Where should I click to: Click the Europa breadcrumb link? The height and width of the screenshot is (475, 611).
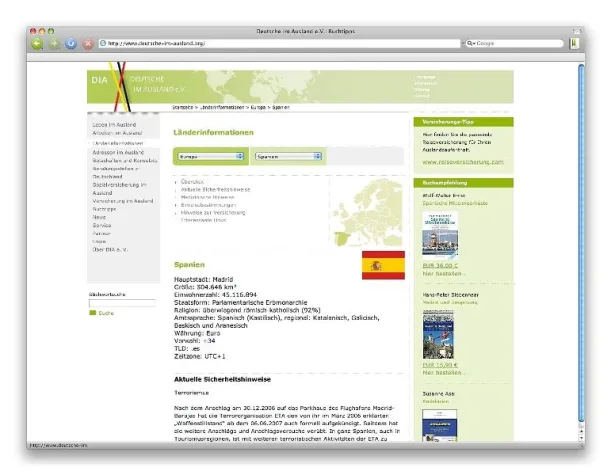[x=258, y=107]
